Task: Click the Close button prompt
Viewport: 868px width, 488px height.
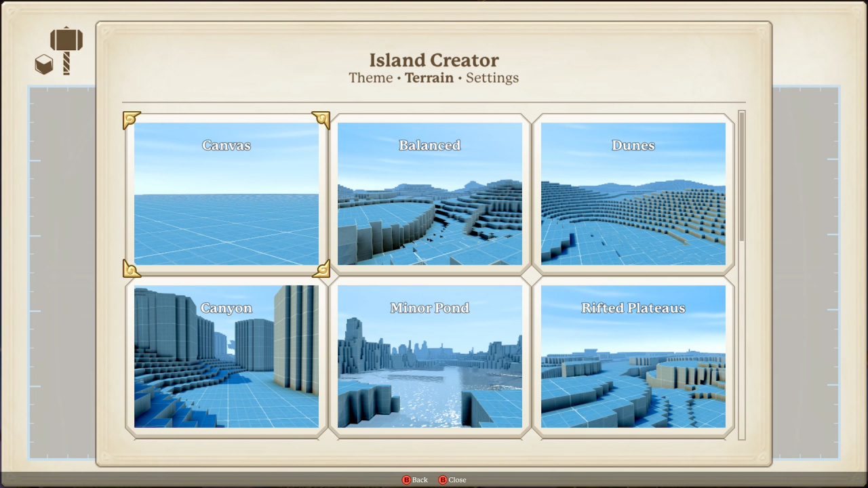Action: pyautogui.click(x=452, y=480)
